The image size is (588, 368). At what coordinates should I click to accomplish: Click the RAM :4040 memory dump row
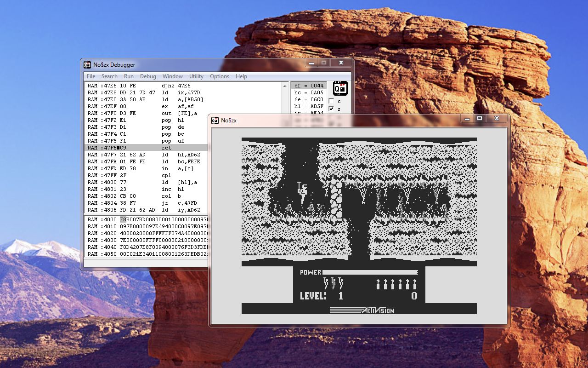coord(147,247)
